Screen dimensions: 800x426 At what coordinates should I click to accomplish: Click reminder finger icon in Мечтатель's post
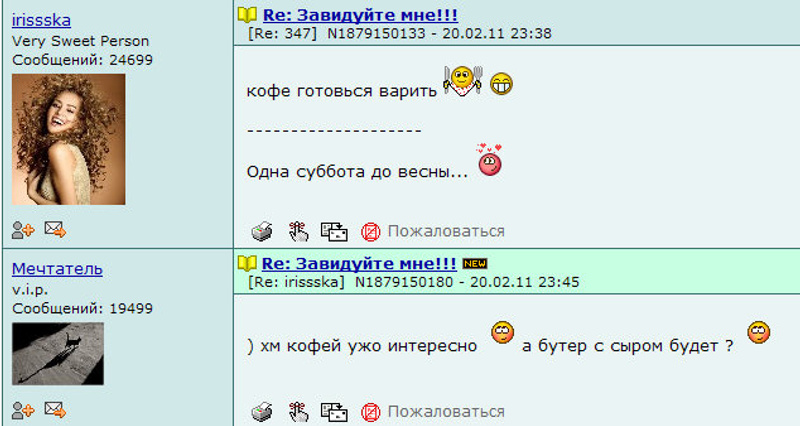[298, 412]
